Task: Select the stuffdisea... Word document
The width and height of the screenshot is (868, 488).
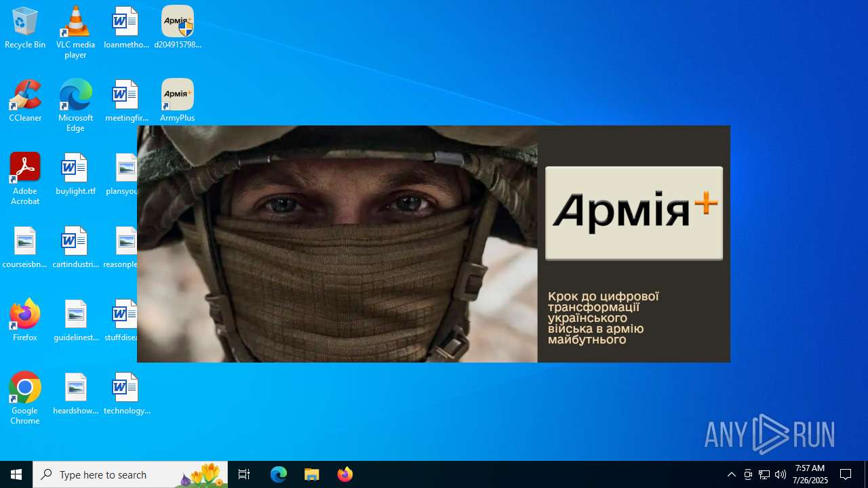Action: point(121,321)
